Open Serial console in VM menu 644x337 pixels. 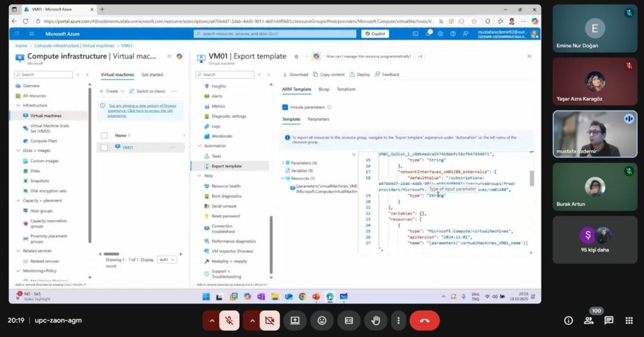[x=224, y=206]
